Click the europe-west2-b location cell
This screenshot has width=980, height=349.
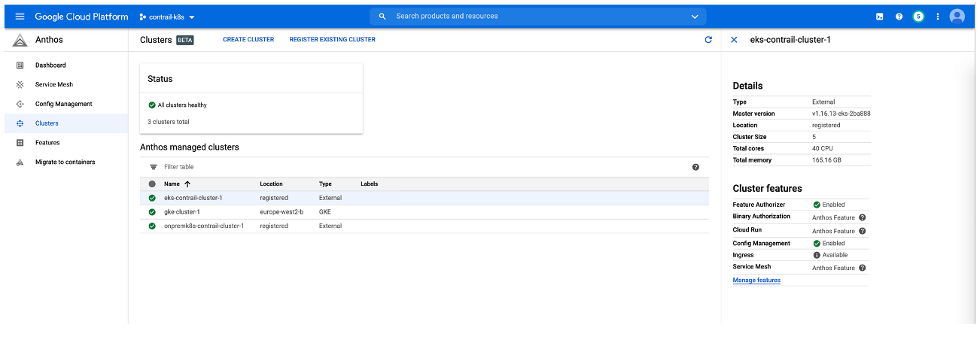[x=282, y=212]
